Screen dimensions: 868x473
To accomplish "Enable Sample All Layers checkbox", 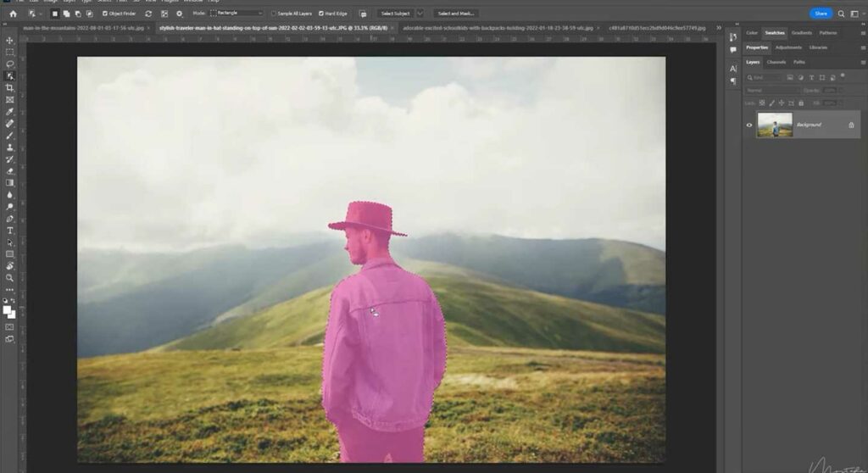I will click(x=274, y=14).
